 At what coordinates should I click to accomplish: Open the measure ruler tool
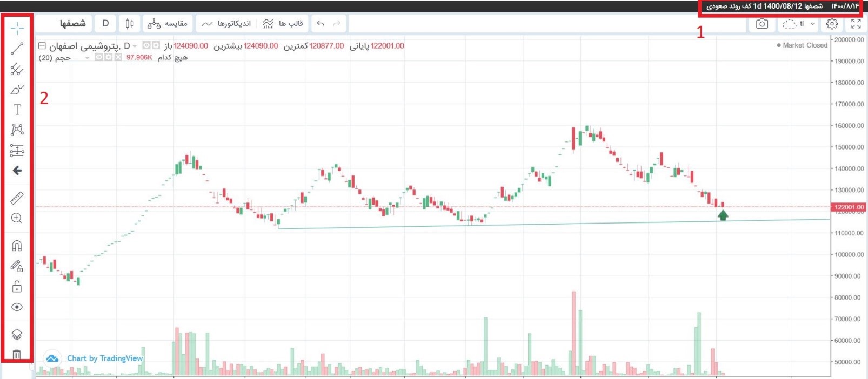tap(17, 198)
